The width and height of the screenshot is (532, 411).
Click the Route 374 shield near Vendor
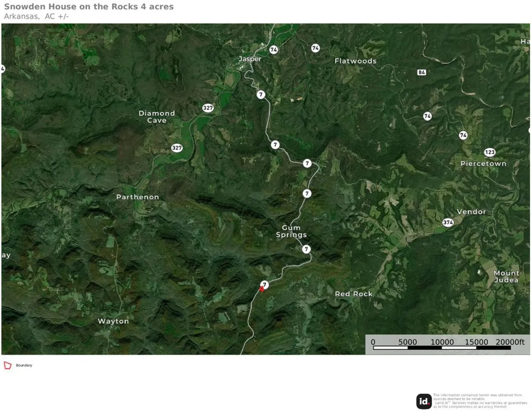click(x=448, y=223)
